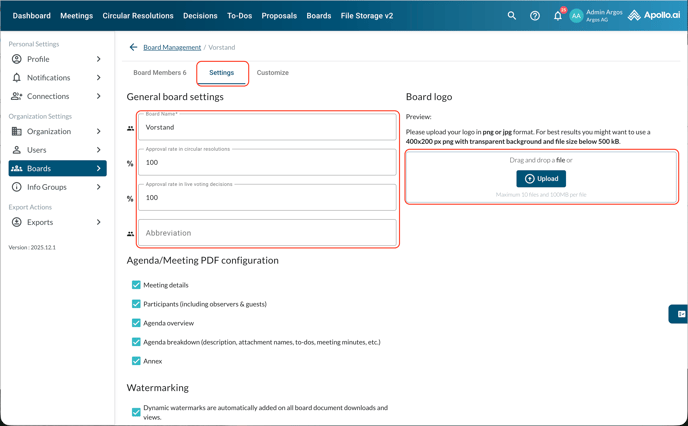Switch to the Customize tab
Image resolution: width=688 pixels, height=426 pixels.
272,73
